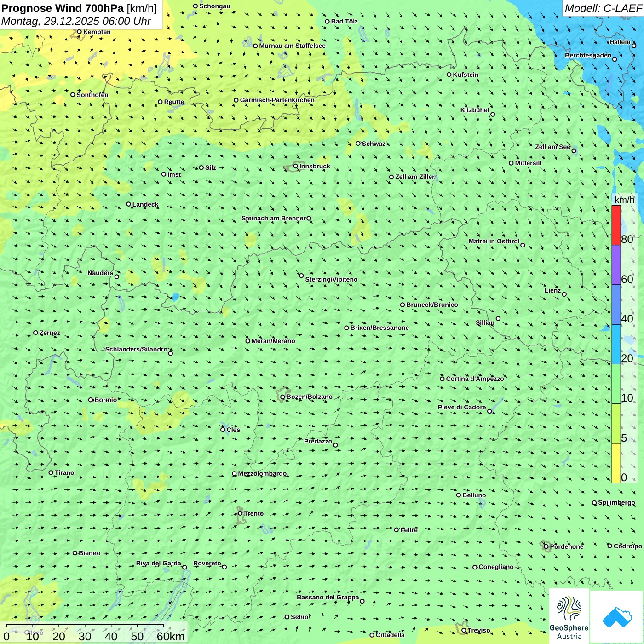Click the Feltre label

pos(409,530)
